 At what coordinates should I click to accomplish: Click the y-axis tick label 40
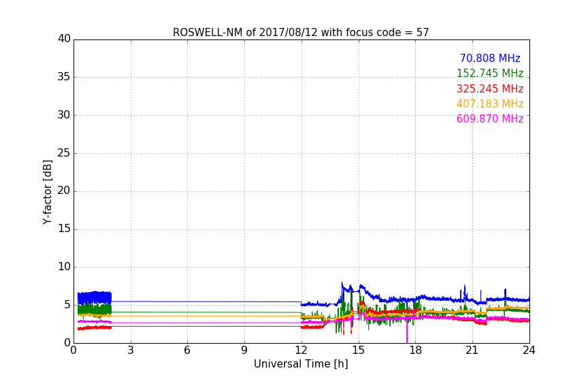[x=64, y=39]
